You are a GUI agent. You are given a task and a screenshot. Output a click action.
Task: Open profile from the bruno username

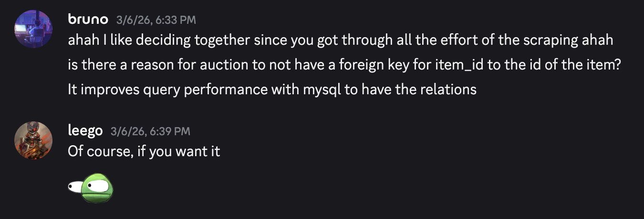click(88, 20)
